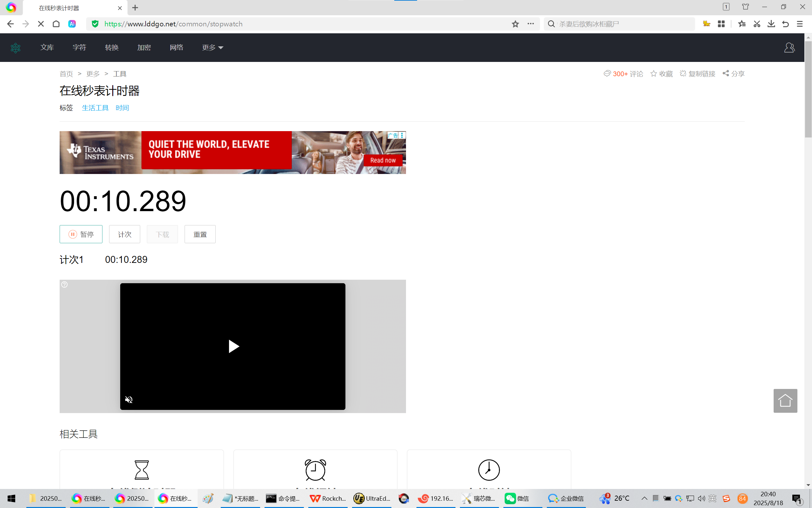Click the search magnifier icon
812x508 pixels.
[551, 24]
